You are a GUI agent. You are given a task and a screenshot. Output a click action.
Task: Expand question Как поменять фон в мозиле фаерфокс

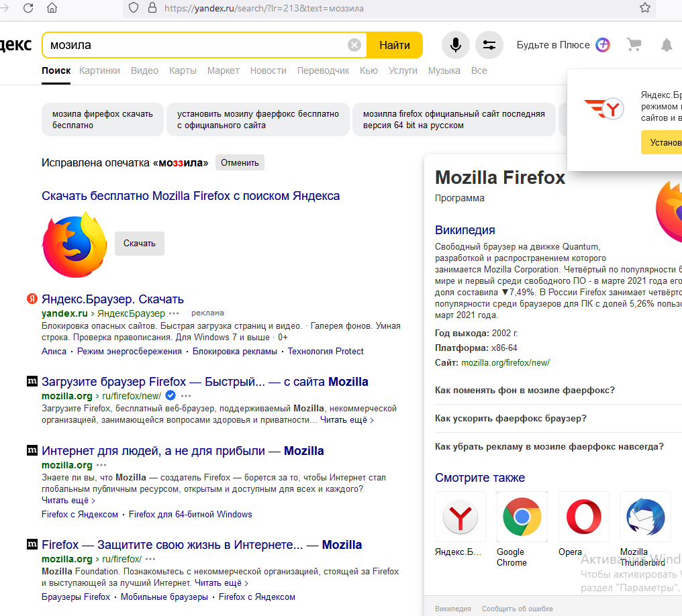click(524, 390)
